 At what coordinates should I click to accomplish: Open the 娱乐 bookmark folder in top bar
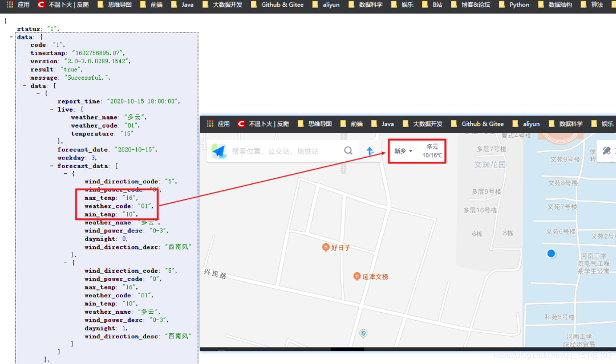pyautogui.click(x=402, y=5)
